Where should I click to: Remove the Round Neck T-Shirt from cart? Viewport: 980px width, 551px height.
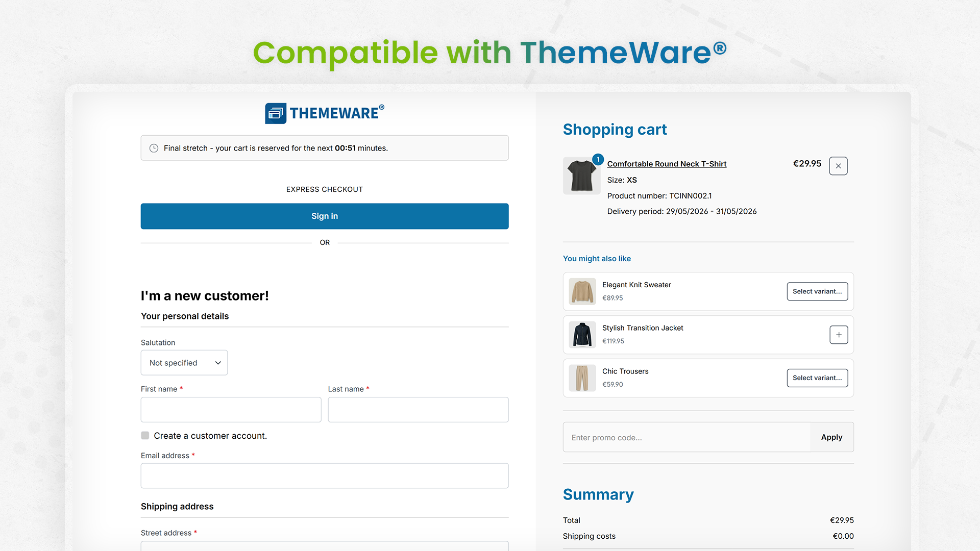tap(838, 166)
